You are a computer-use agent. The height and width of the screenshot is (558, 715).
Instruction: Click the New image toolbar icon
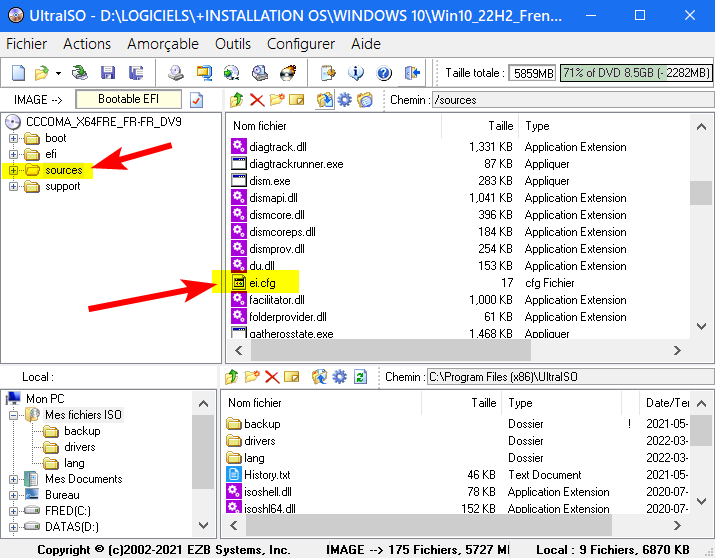point(18,73)
